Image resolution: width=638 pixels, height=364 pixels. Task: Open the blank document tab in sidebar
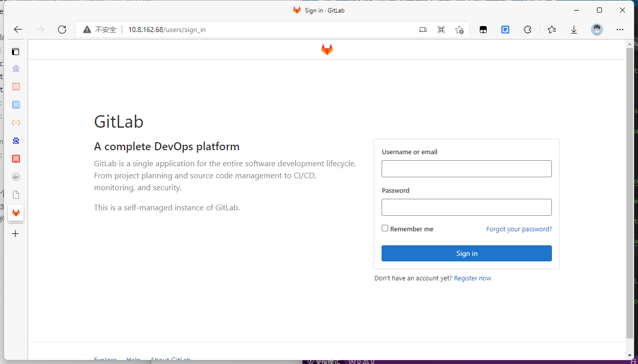tap(16, 195)
